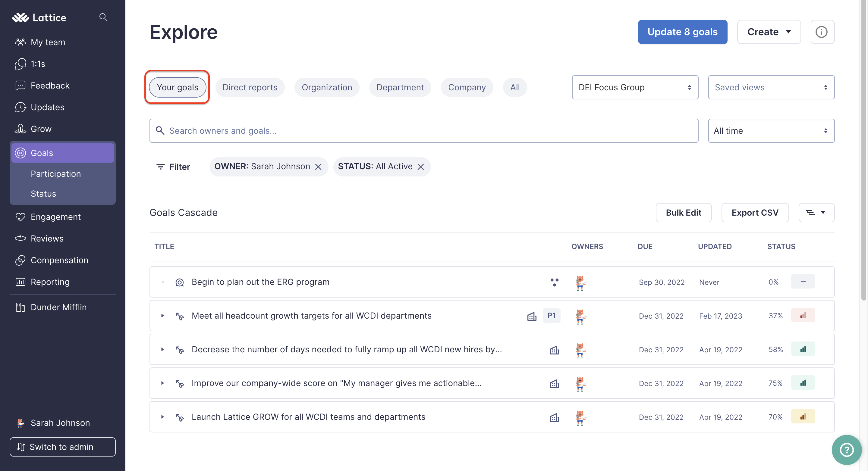Screen dimensions: 868x471
Task: Open the info icon beside Create
Action: (x=822, y=32)
